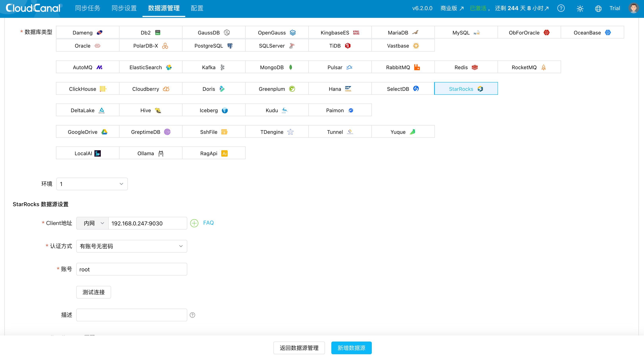Open the FAQ link

(209, 223)
